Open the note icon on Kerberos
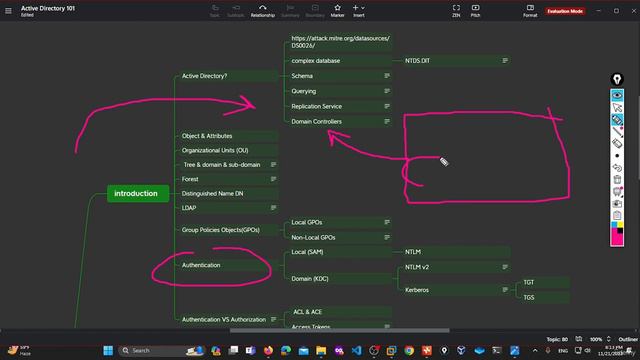The height and width of the screenshot is (360, 640). tap(505, 289)
